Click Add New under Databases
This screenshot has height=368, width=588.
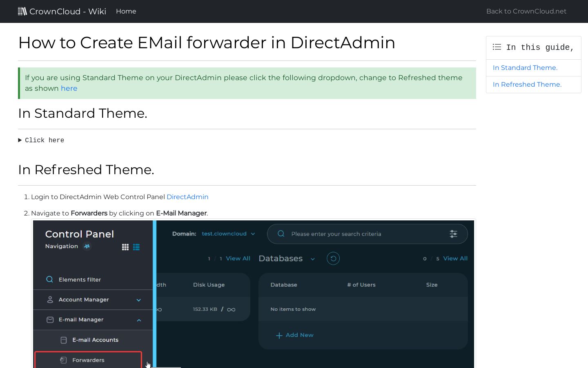coord(295,335)
